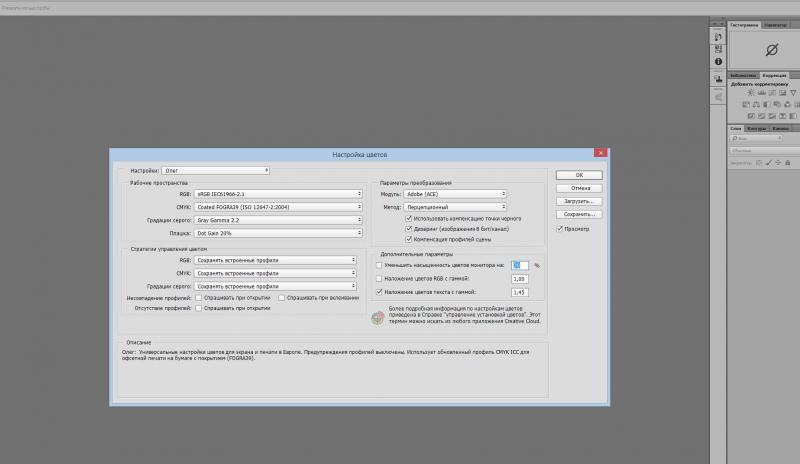Click the RGB blend gamma 1,00 field
Screen dimensions: 800x464
(520, 279)
